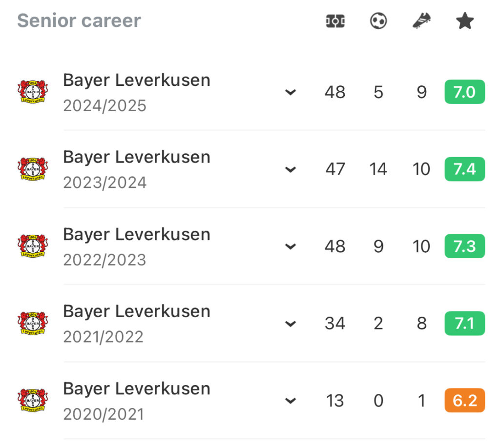Click Bayer Leverkusen crest for 2021/2022
The image size is (500, 448).
33,323
